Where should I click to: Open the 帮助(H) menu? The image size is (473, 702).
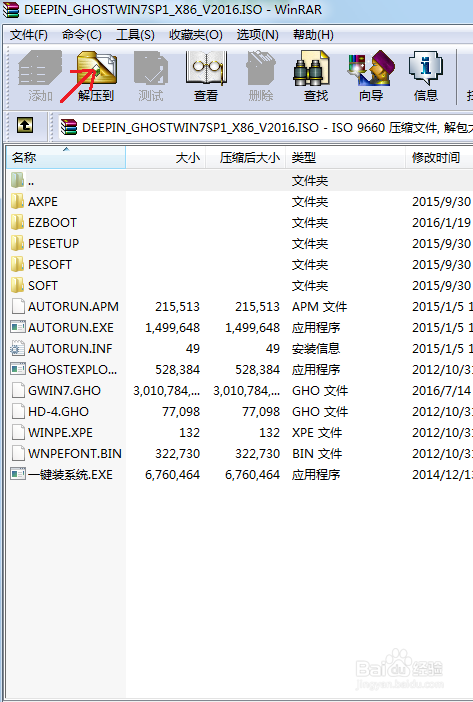pyautogui.click(x=313, y=35)
